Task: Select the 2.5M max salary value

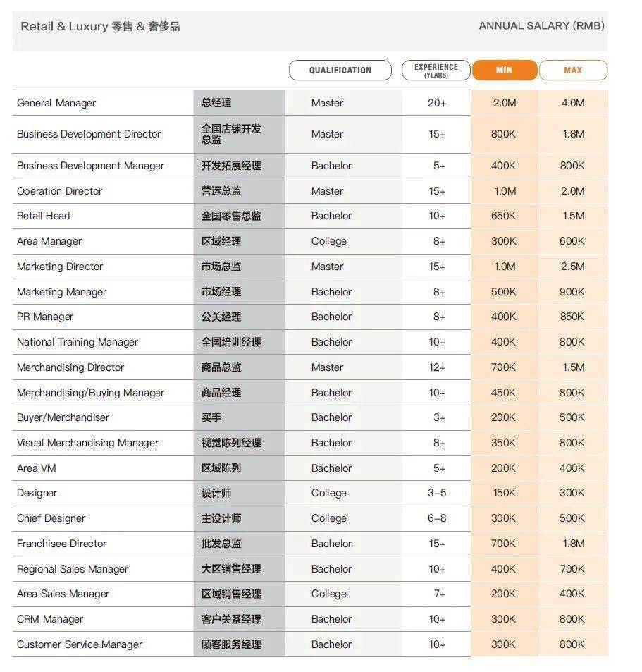Action: pyautogui.click(x=572, y=267)
